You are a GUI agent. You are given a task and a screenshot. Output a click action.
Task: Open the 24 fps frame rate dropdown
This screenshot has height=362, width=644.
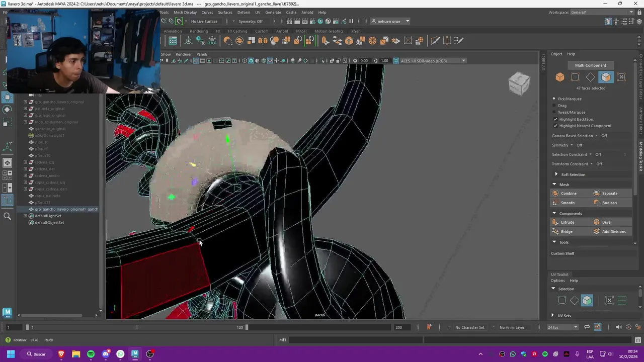pos(562,327)
